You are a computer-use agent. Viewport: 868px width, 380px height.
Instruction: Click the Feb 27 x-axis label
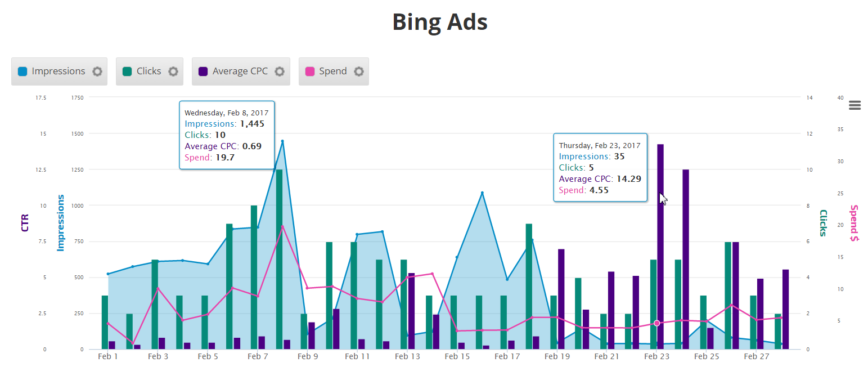click(757, 356)
